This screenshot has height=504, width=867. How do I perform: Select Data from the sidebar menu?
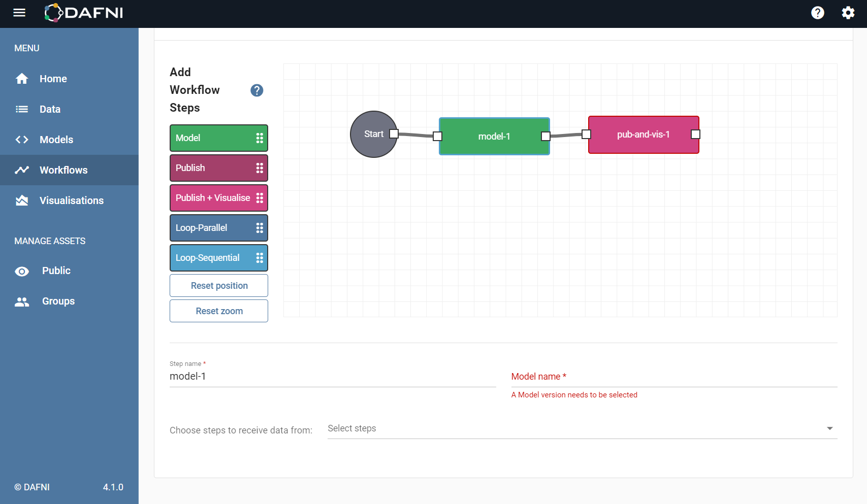(x=50, y=109)
